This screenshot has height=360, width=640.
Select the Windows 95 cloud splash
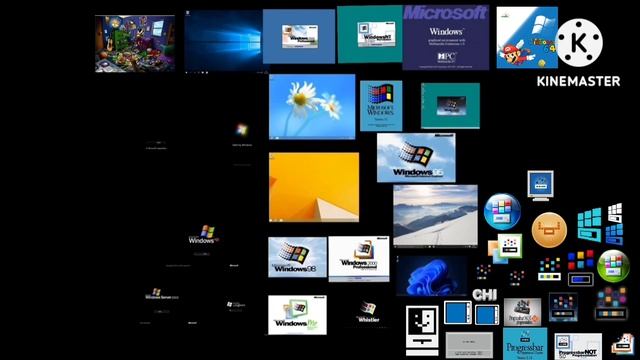pyautogui.click(x=416, y=158)
